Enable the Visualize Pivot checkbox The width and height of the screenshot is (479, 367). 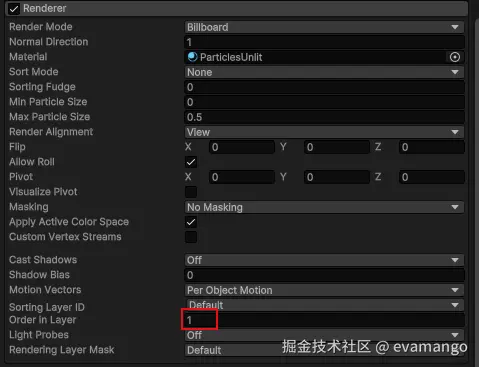tap(191, 192)
